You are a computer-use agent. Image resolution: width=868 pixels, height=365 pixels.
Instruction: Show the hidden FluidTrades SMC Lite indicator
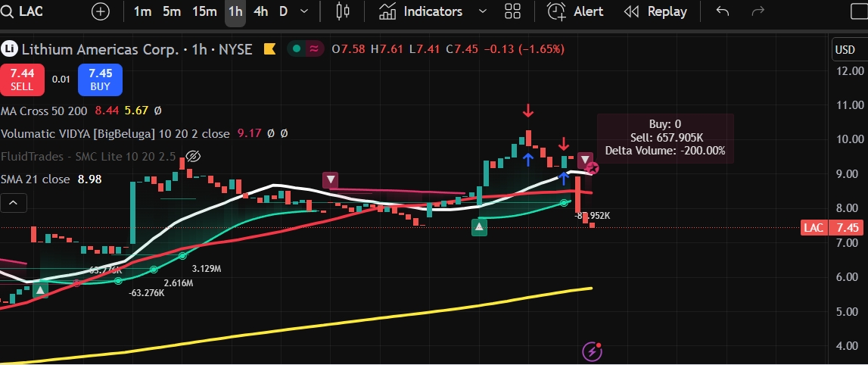click(193, 156)
